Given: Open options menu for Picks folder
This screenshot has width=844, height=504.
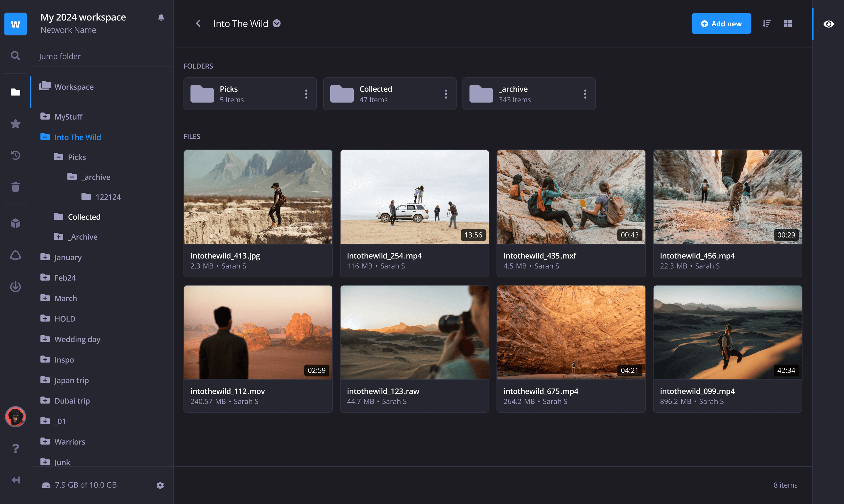Looking at the screenshot, I should coord(306,94).
